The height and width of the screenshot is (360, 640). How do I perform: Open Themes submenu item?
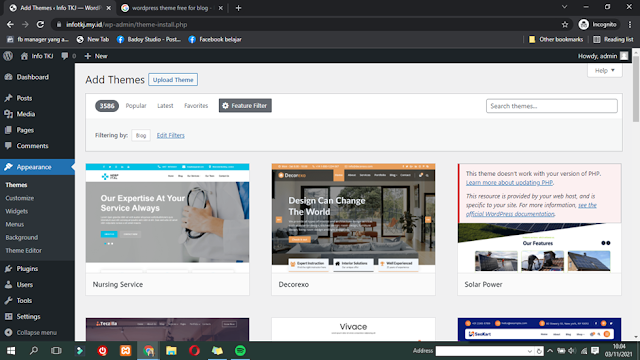[x=16, y=185]
